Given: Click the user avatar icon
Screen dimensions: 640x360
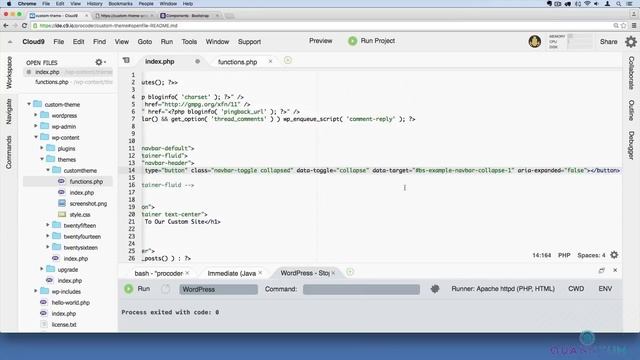Looking at the screenshot, I should click(x=535, y=41).
